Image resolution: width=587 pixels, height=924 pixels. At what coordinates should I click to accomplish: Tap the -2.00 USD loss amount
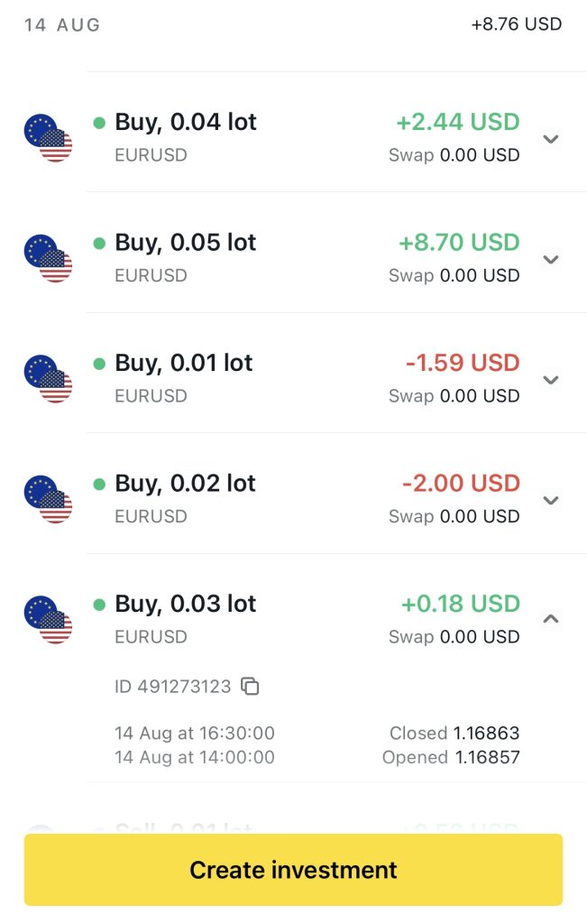click(460, 484)
